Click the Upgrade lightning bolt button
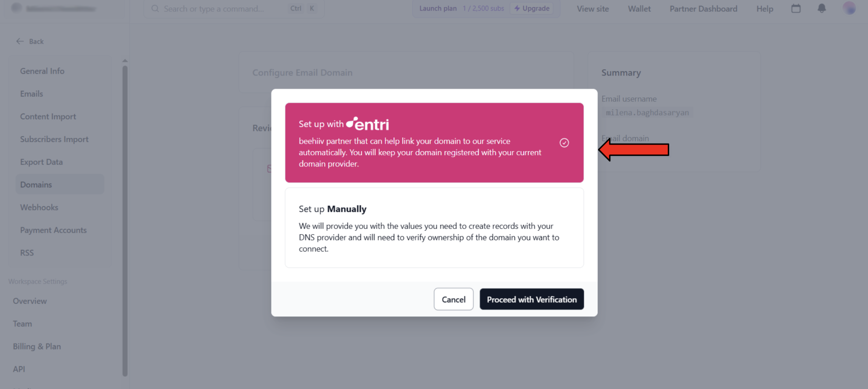 [x=532, y=8]
